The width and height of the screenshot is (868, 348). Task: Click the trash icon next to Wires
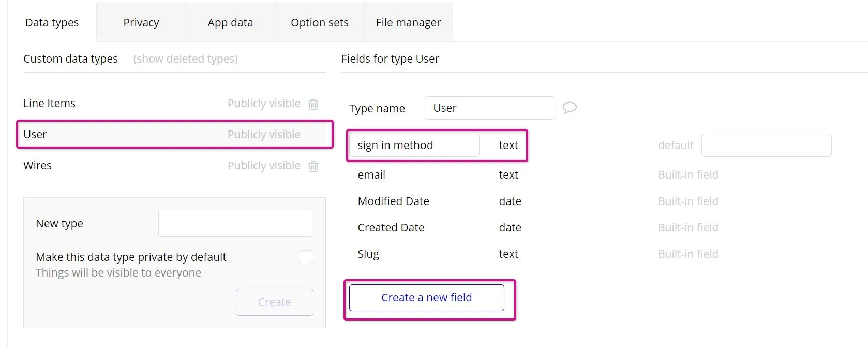[x=313, y=166]
